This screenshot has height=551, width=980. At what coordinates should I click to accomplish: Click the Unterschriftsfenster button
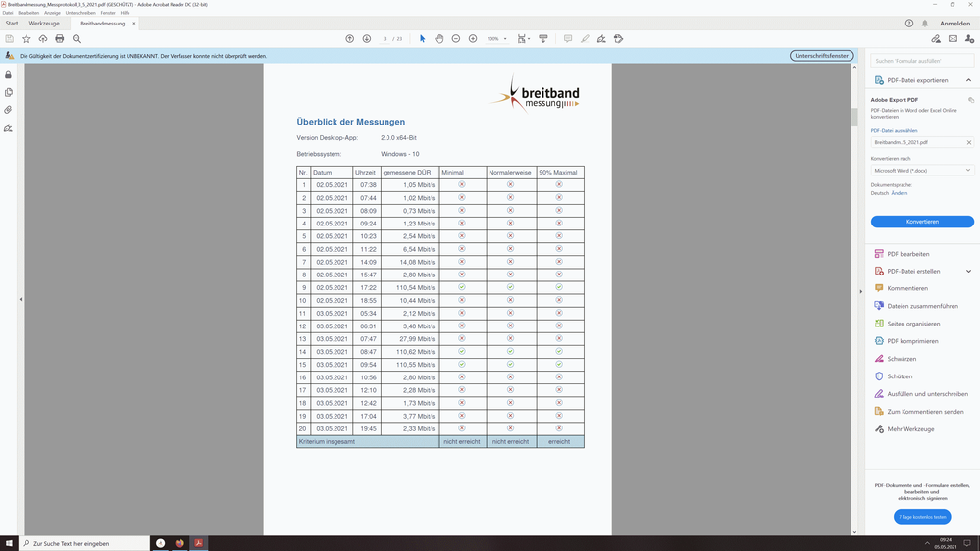(821, 56)
